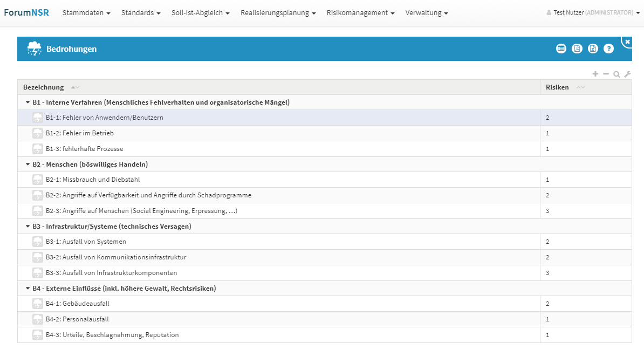Click the PDF export icon

click(577, 49)
